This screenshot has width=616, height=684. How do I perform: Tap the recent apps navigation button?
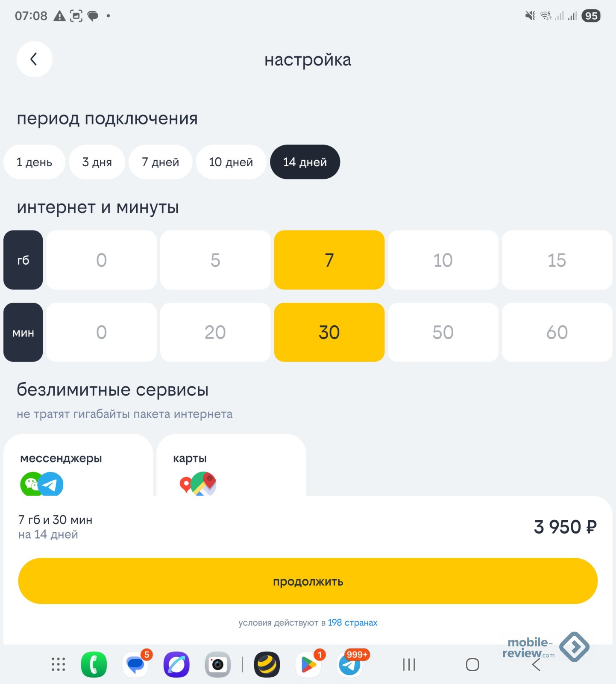tap(409, 665)
